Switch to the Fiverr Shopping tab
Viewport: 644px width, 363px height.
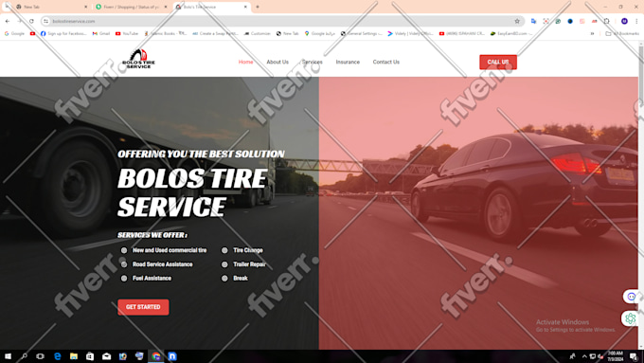(x=132, y=7)
